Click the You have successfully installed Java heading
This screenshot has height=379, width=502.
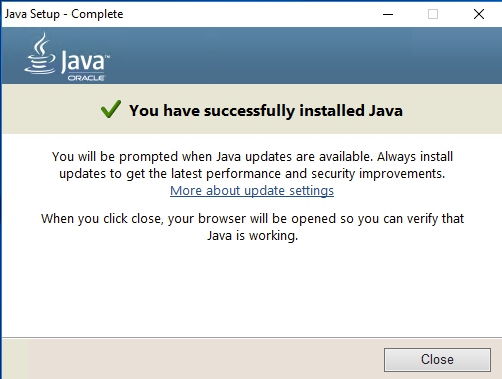pos(266,111)
